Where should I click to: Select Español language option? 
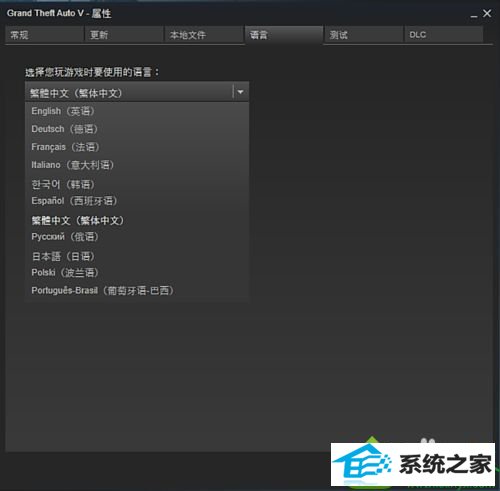[137, 201]
